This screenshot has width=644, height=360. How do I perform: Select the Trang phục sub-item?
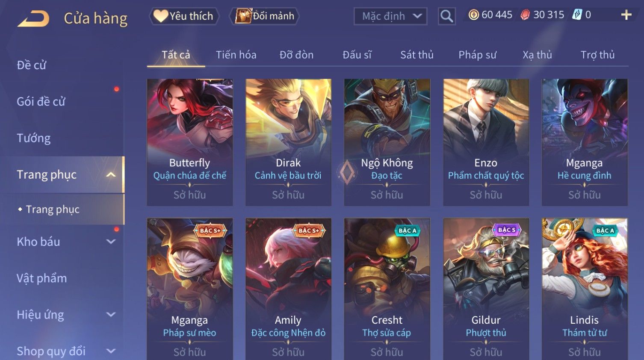(53, 209)
